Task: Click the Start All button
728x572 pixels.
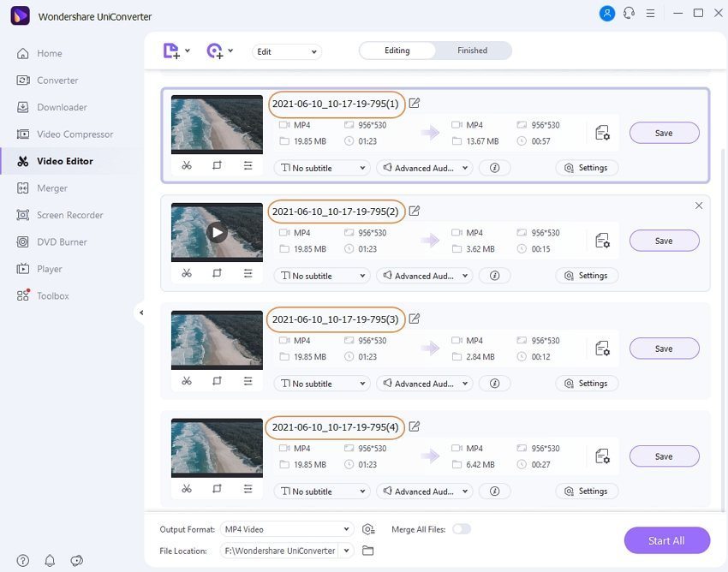Action: point(666,540)
